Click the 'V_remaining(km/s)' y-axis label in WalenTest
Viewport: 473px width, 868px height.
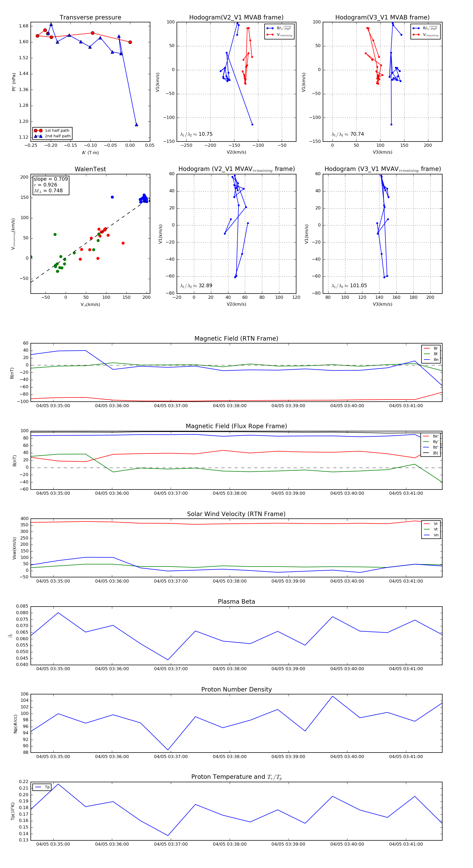pos(13,234)
